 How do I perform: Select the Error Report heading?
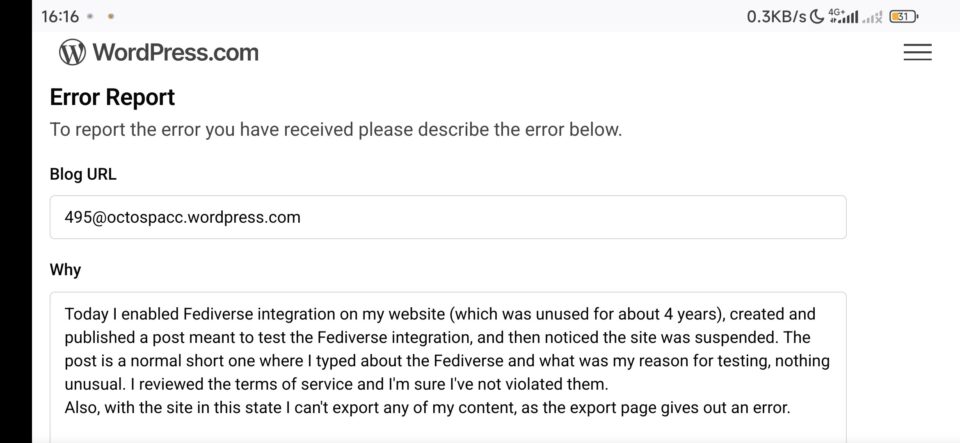click(x=112, y=97)
